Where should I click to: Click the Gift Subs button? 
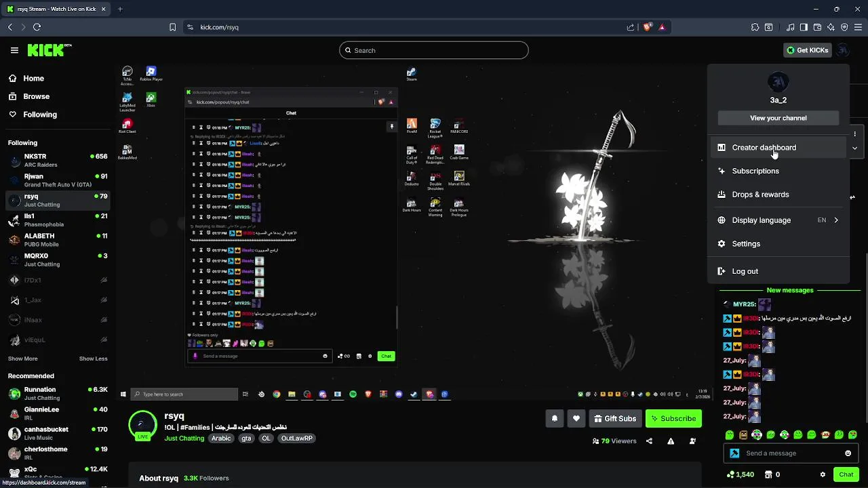click(614, 419)
